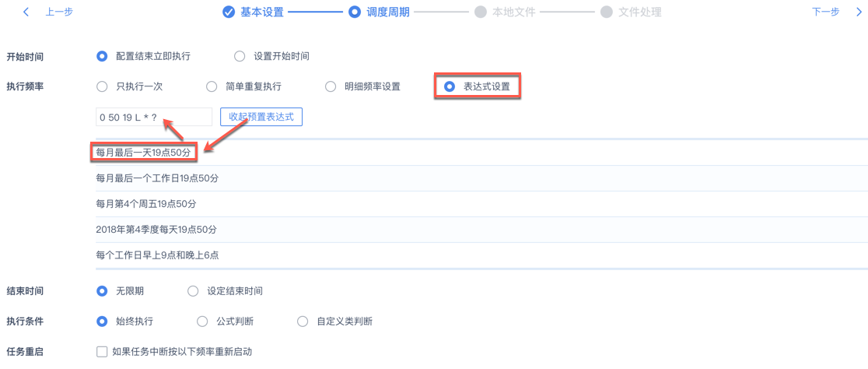The width and height of the screenshot is (868, 369).
Task: Click 下一步 to proceed
Action: (825, 12)
